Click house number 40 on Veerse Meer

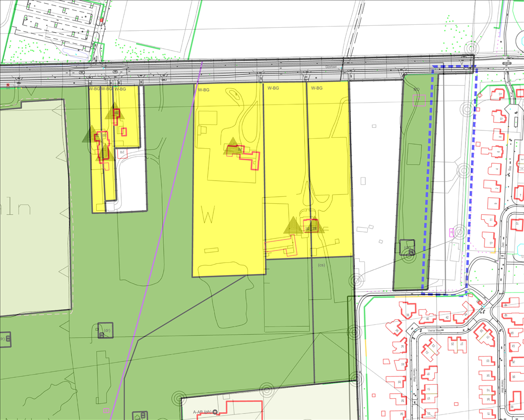(428, 319)
